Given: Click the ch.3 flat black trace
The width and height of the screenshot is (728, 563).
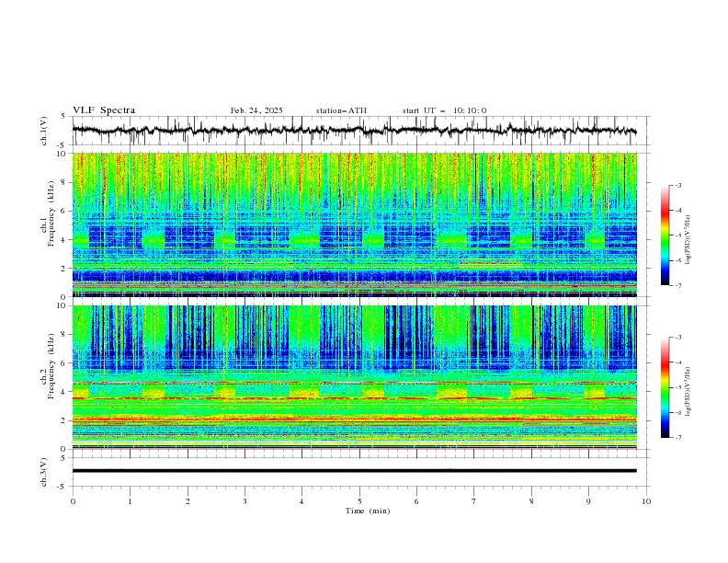Looking at the screenshot, I should point(354,471).
